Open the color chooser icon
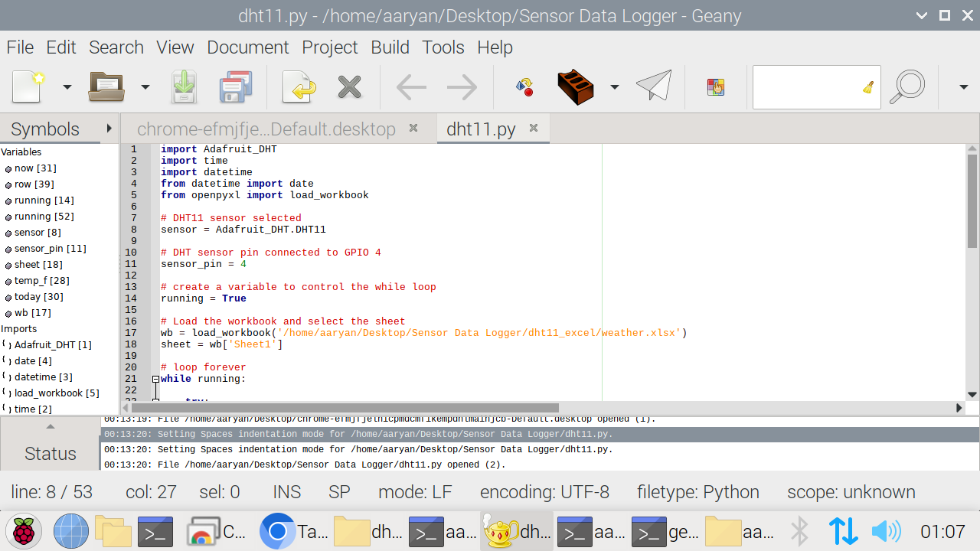 click(x=716, y=86)
